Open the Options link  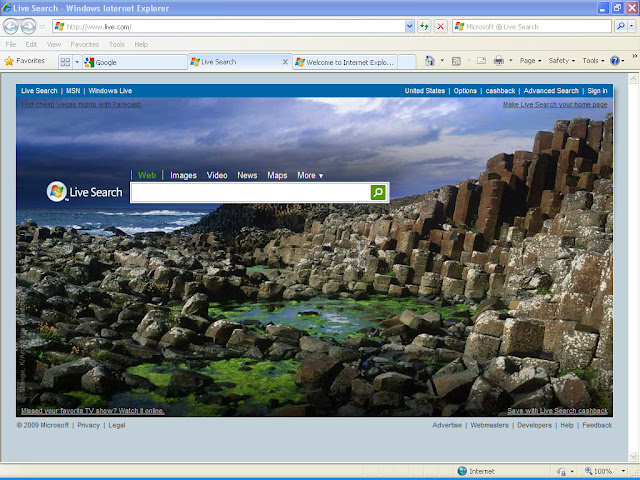coord(465,91)
